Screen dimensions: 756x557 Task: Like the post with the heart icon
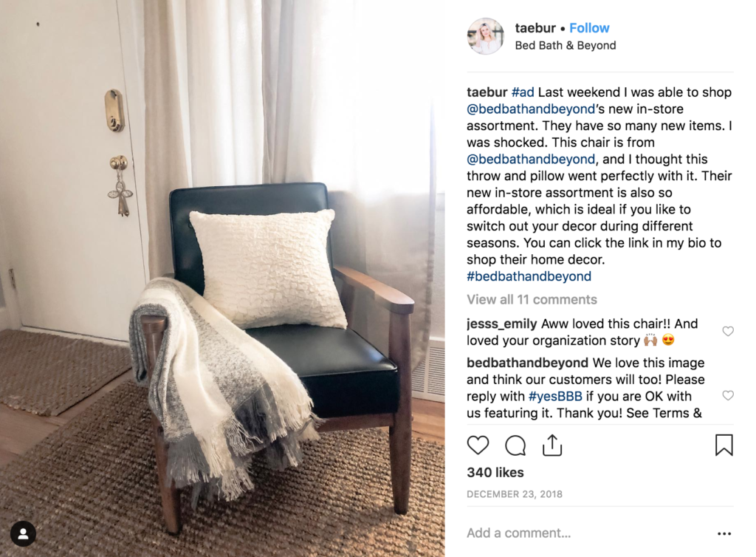coord(478,445)
